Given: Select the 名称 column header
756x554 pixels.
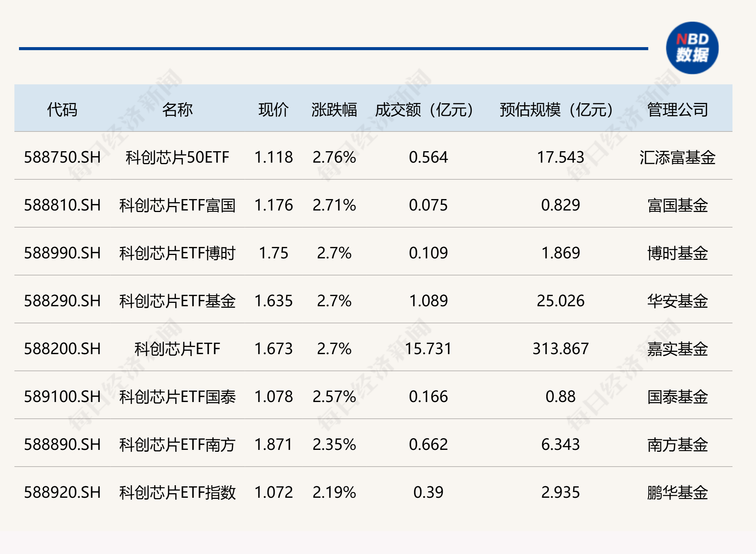Looking at the screenshot, I should pyautogui.click(x=177, y=110).
